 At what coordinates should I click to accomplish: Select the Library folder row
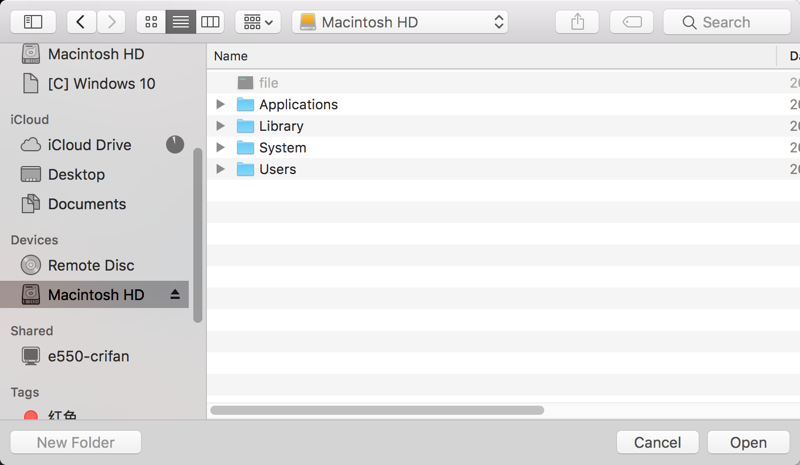504,126
